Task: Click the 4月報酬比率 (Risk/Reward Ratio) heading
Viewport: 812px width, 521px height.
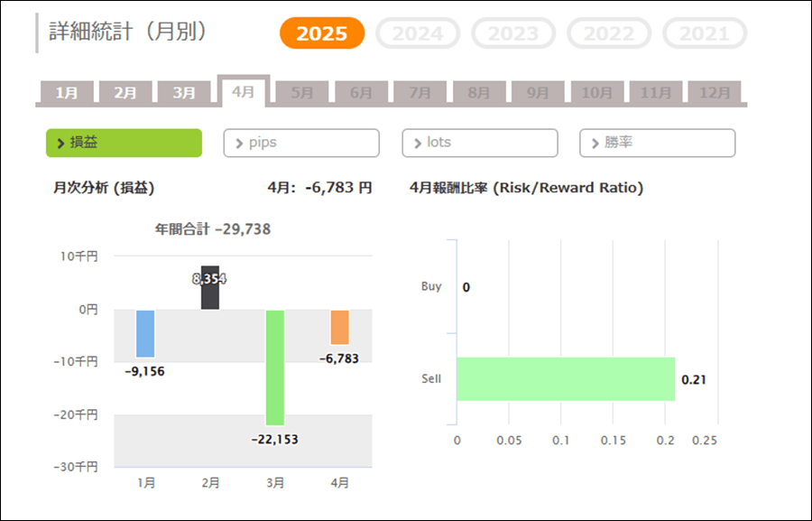Action: point(527,188)
